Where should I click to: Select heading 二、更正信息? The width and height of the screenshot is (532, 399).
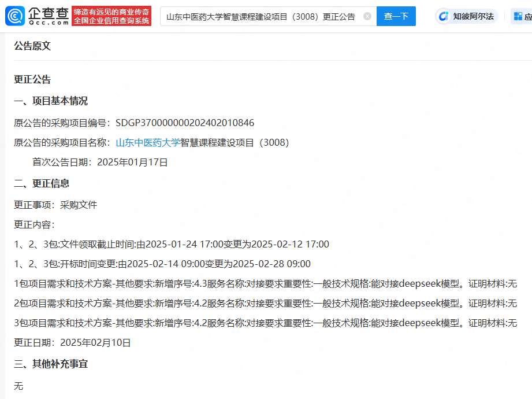[x=42, y=183]
